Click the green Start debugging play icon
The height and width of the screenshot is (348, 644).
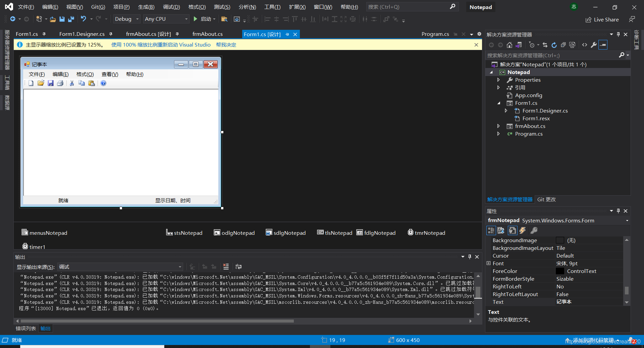coord(195,19)
